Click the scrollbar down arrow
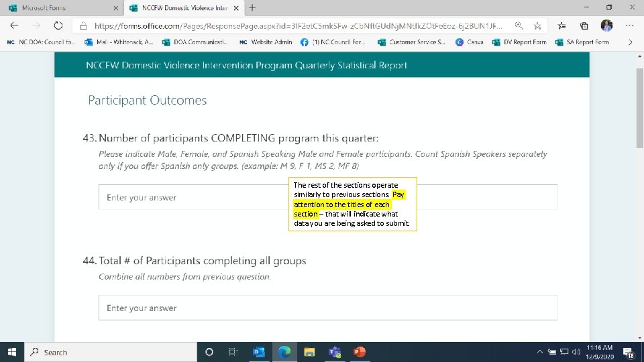The width and height of the screenshot is (644, 362). click(639, 338)
